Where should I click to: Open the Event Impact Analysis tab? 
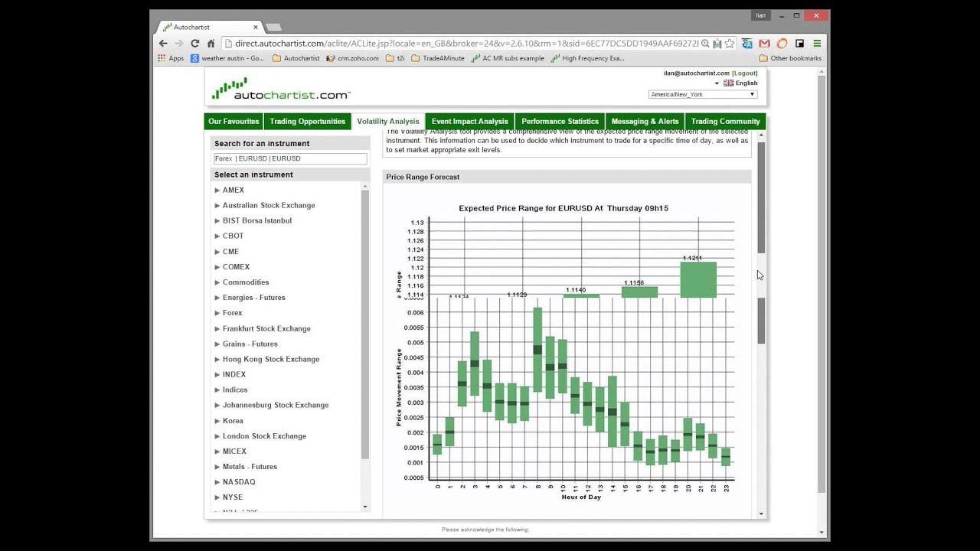point(469,122)
